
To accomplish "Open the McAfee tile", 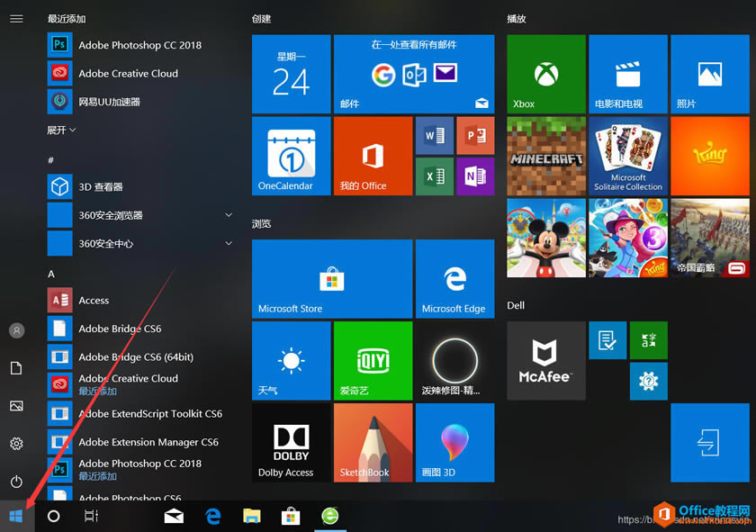I will [546, 361].
